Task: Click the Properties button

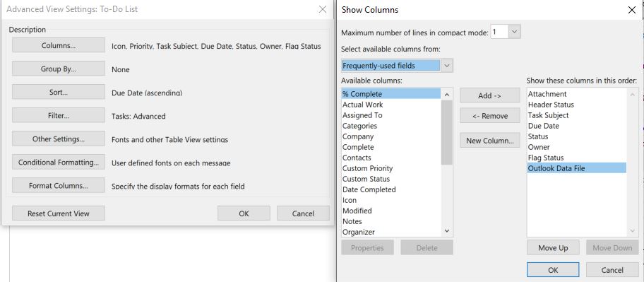Action: point(367,248)
